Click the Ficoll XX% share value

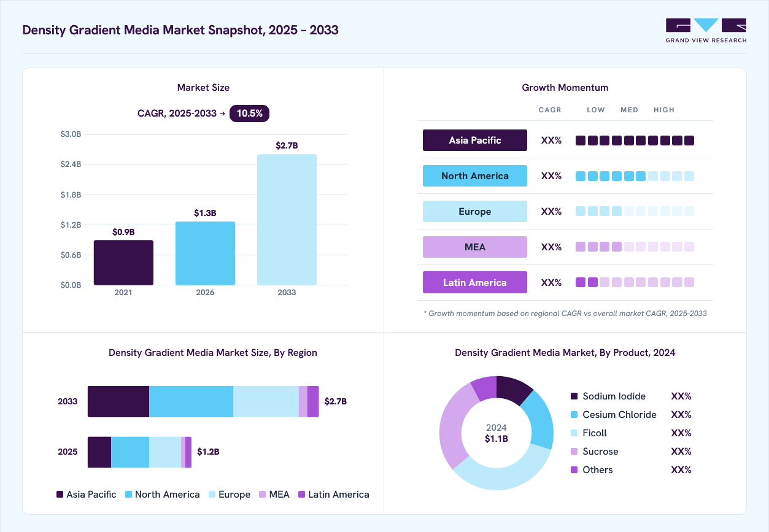[x=681, y=433]
